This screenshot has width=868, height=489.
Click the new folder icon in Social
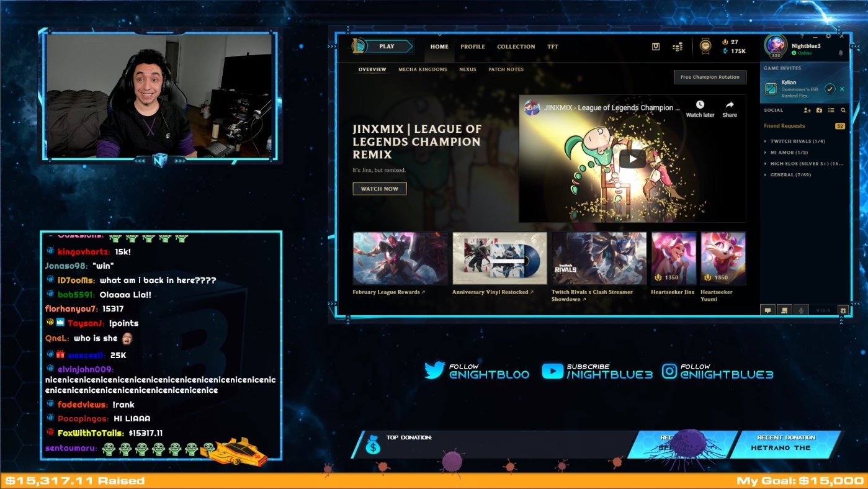pos(819,110)
